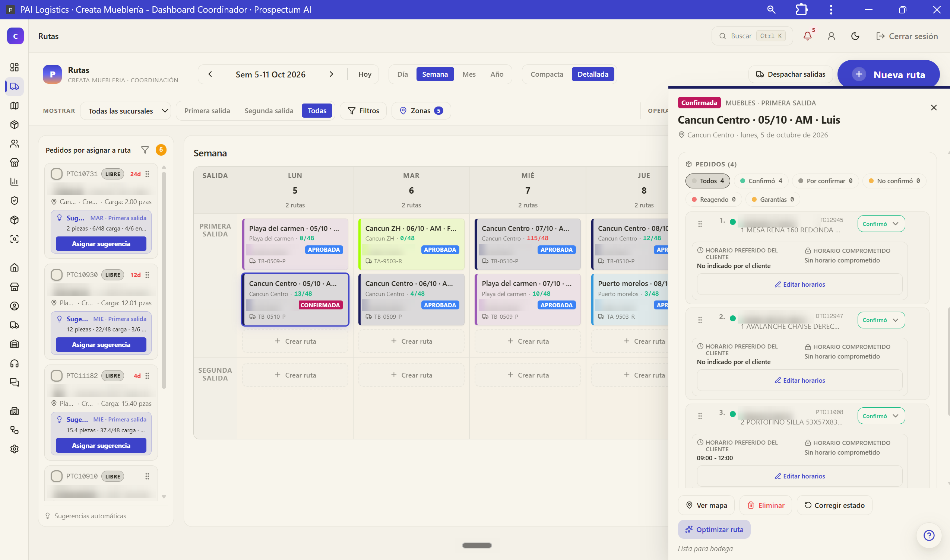Image resolution: width=950 pixels, height=560 pixels.
Task: Select the PTC10930 order checkbox
Action: 56,275
